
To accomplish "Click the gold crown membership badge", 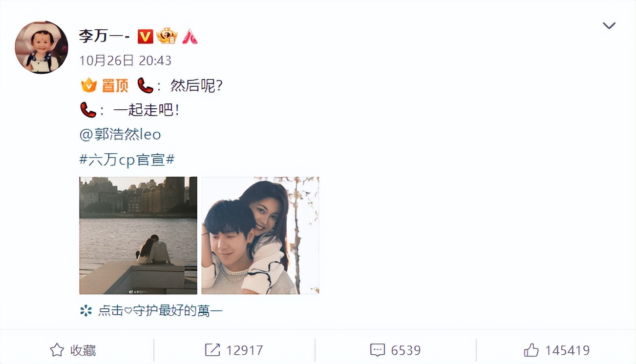I will tap(167, 36).
